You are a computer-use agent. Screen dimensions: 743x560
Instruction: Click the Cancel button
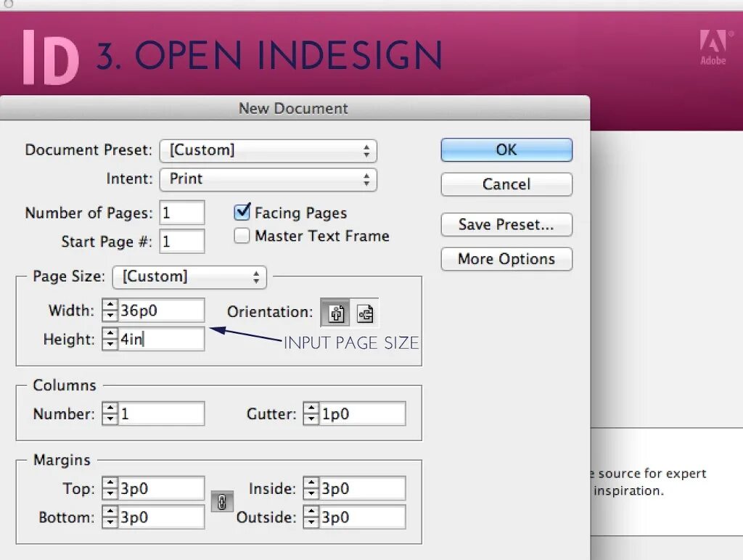tap(506, 184)
